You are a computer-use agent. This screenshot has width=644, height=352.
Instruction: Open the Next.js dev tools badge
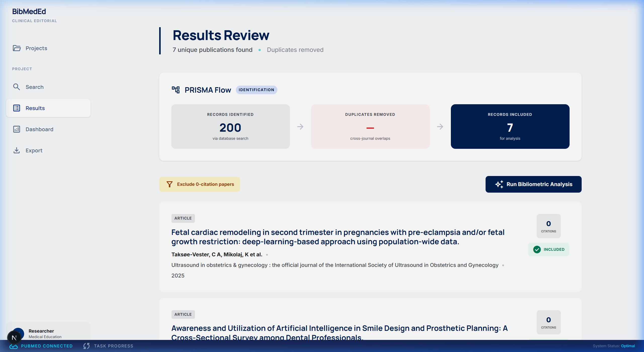(14, 338)
